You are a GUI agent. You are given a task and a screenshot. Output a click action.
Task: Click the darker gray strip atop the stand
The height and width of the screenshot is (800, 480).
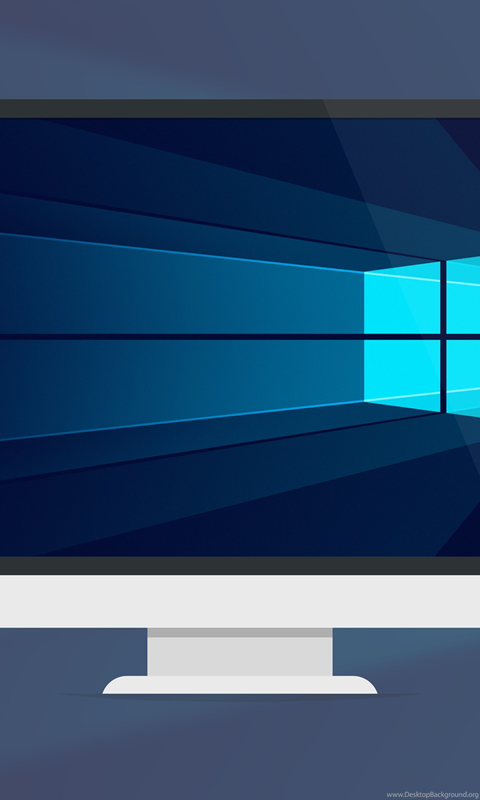[x=240, y=633]
